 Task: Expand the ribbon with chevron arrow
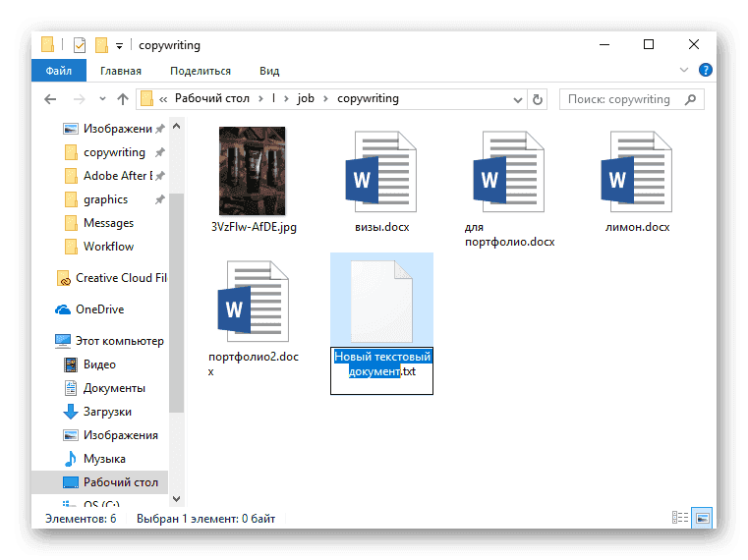click(683, 70)
